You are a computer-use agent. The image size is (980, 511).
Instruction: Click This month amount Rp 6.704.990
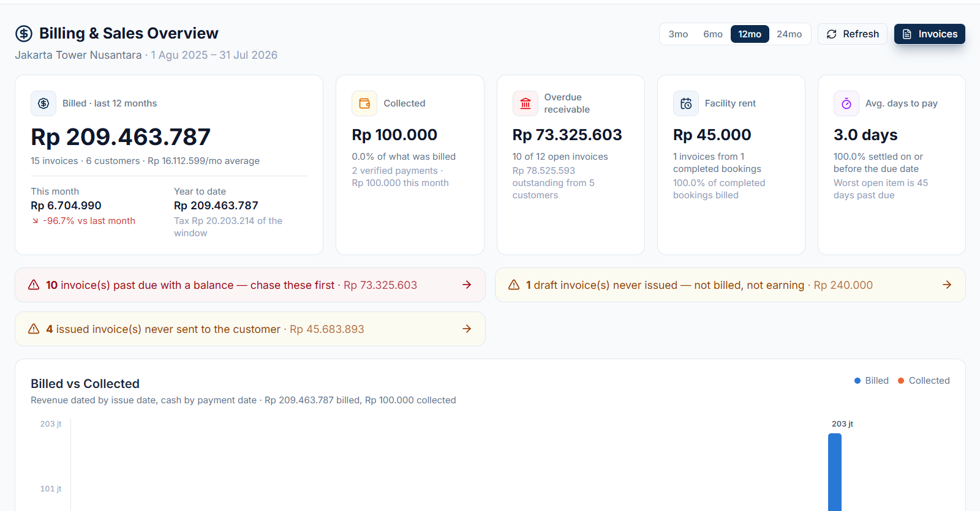[66, 206]
